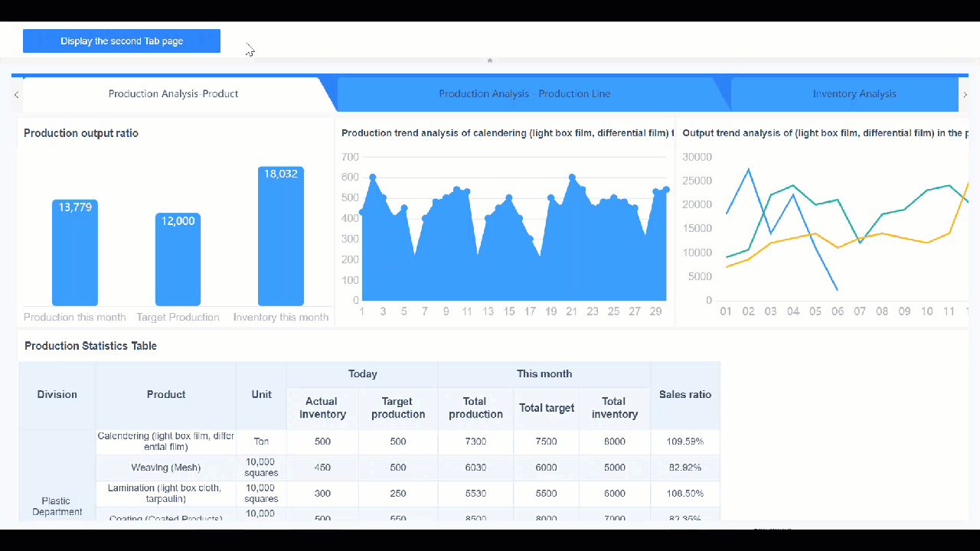Viewport: 980px width, 551px height.
Task: Collapse the top toolbar with the up-arrow icon
Action: (489, 60)
